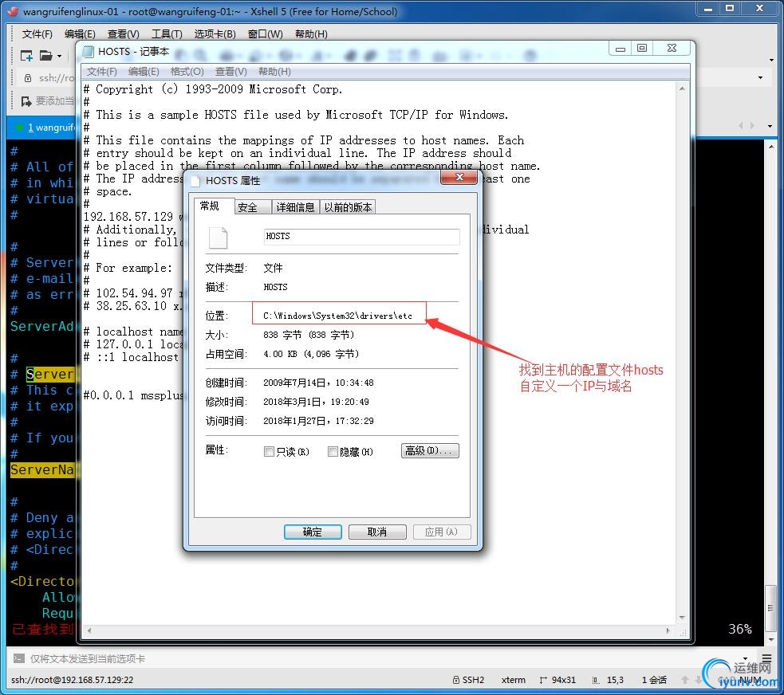Click the Xshell new session icon
The height and width of the screenshot is (695, 784).
point(26,56)
